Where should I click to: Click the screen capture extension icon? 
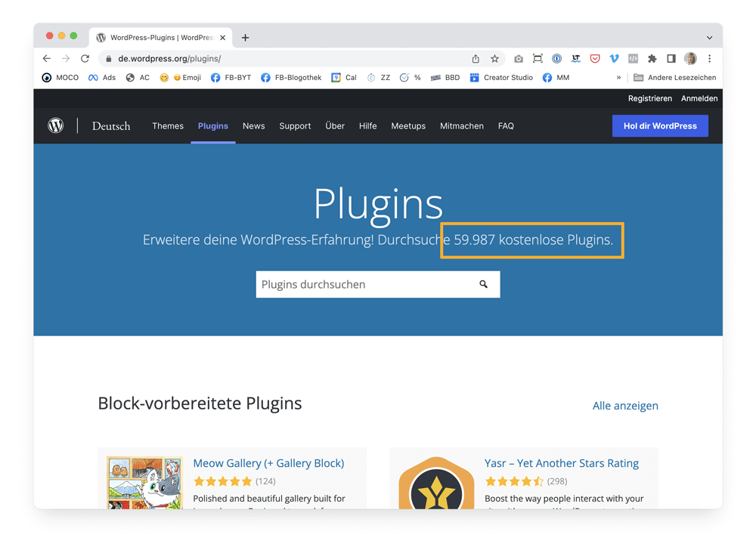(538, 59)
